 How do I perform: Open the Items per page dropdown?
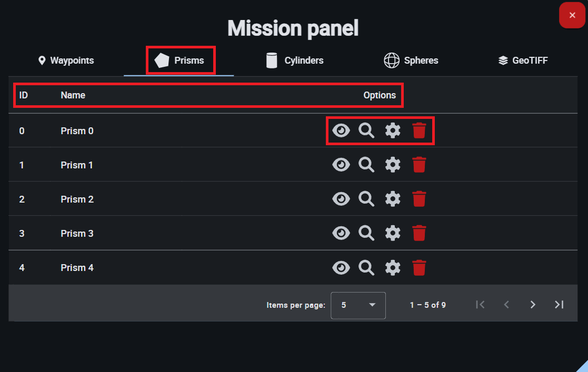point(358,305)
